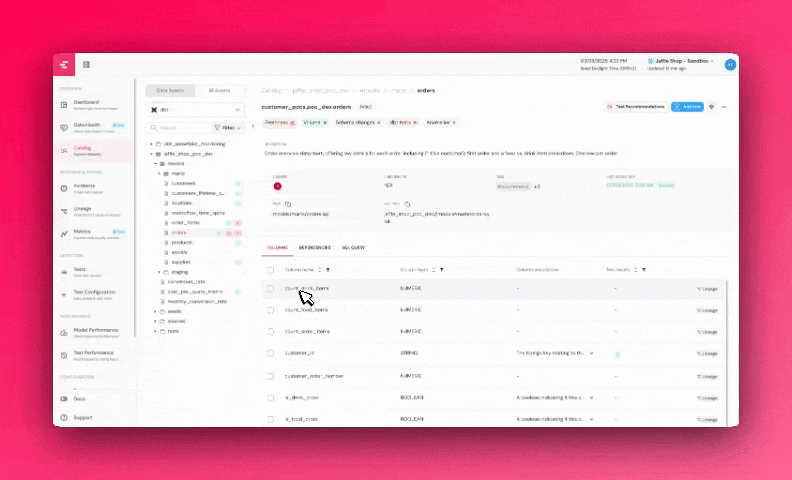
Task: Switch to BI Assets tab
Action: 219,90
